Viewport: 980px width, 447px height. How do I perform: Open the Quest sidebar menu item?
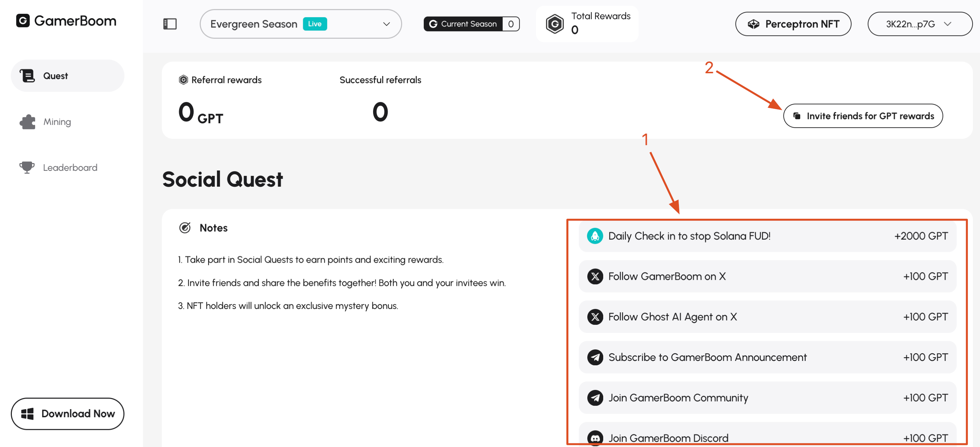tap(67, 76)
